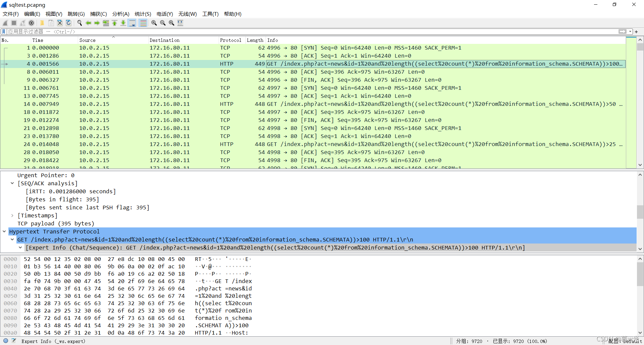This screenshot has width=644, height=345.
Task: Click the 配置: Default profile label
Action: [x=625, y=341]
